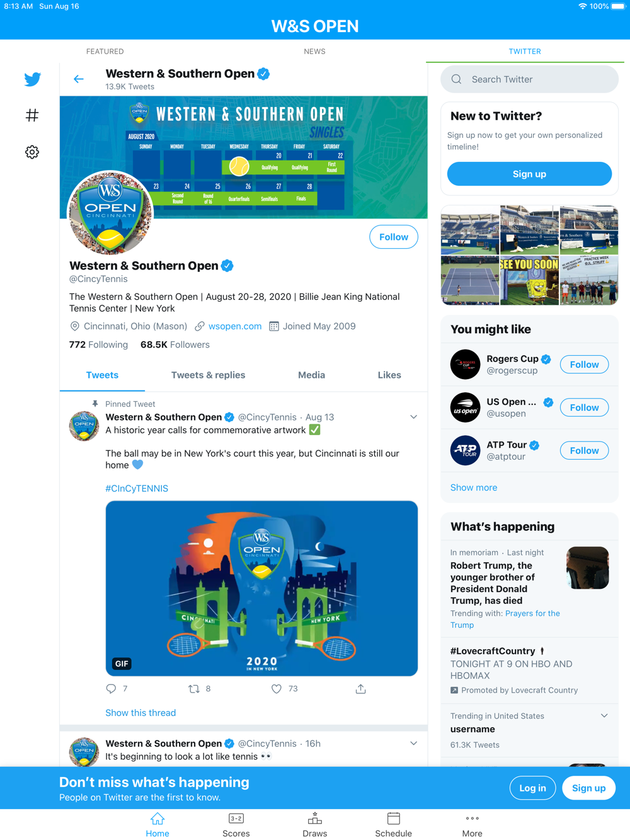Open the Twitter bird home icon

(32, 79)
